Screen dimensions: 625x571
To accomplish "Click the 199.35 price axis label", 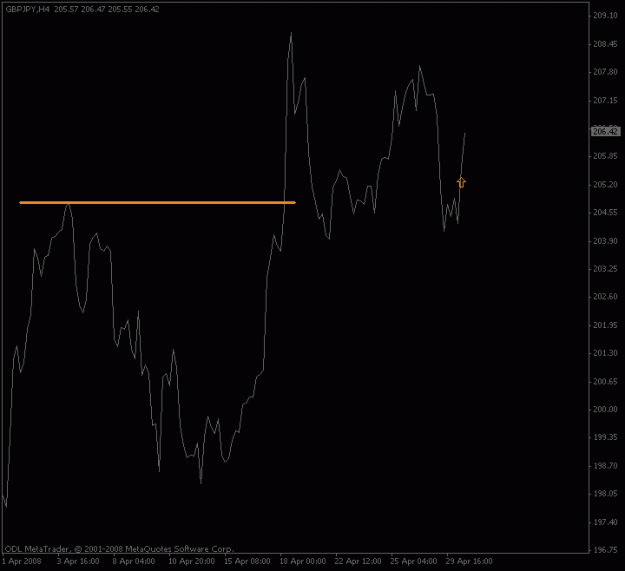I will [x=605, y=438].
